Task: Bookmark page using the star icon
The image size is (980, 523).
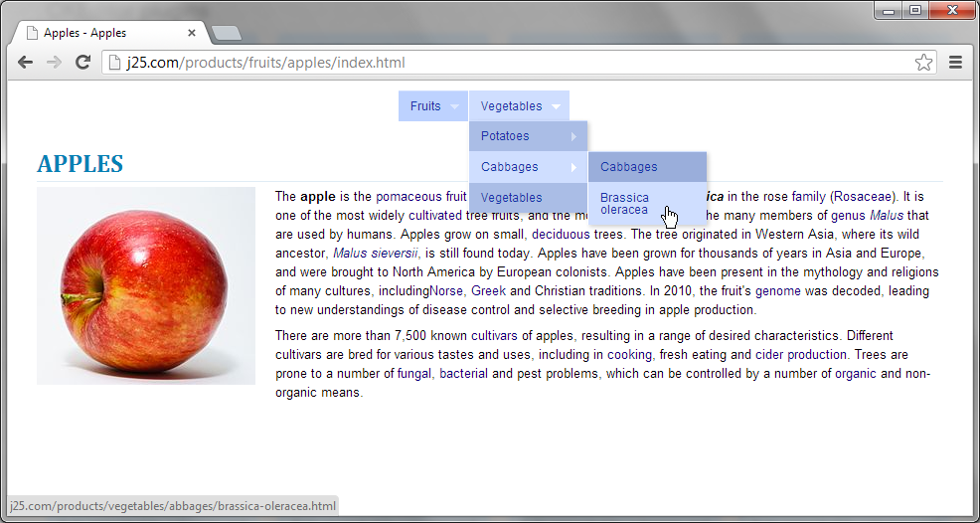Action: coord(923,63)
